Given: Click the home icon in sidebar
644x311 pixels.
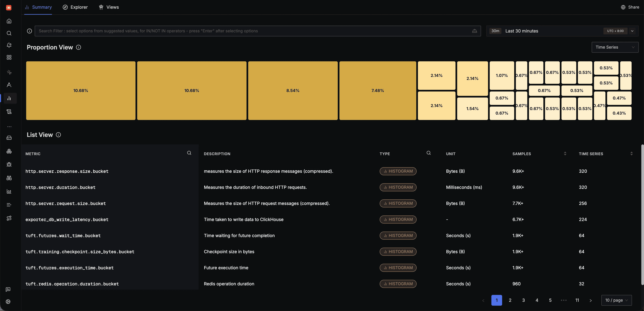Looking at the screenshot, I should click(9, 21).
